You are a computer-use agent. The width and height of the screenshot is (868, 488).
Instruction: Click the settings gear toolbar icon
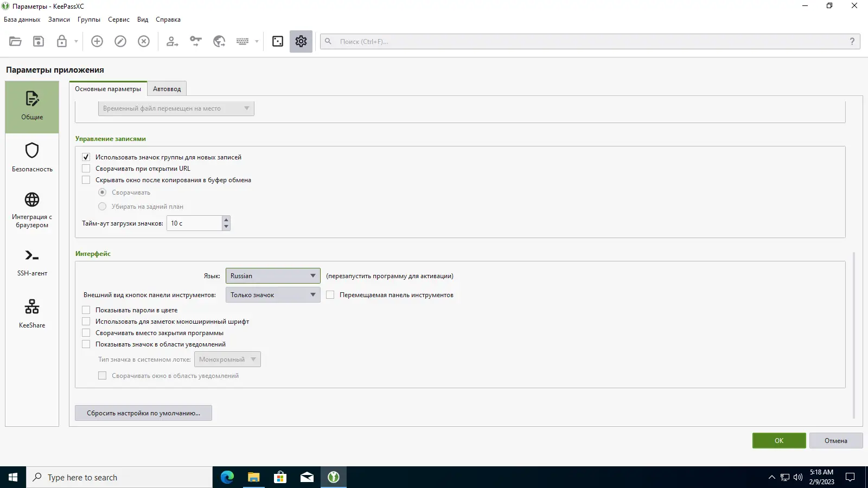tap(301, 41)
